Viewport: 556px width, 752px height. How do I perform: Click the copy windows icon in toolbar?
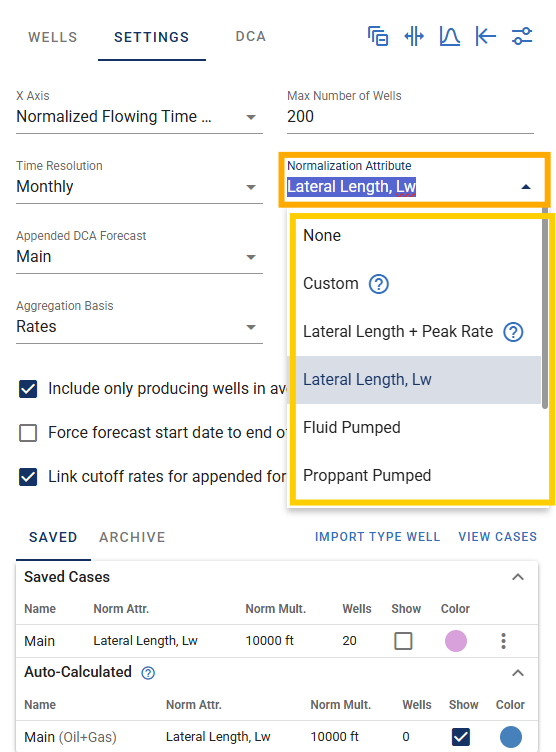pos(378,36)
